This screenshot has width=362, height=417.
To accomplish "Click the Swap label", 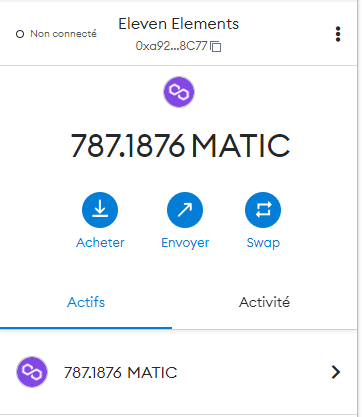I will [263, 243].
